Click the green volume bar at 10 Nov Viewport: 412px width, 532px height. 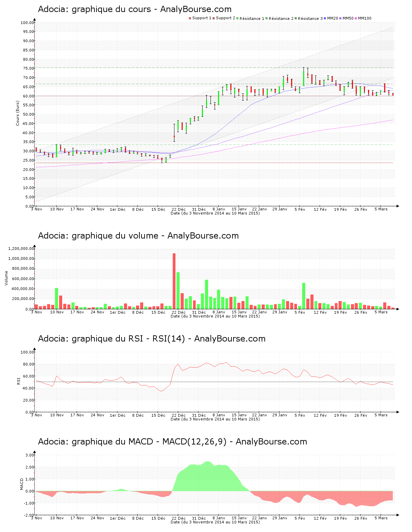(56, 299)
